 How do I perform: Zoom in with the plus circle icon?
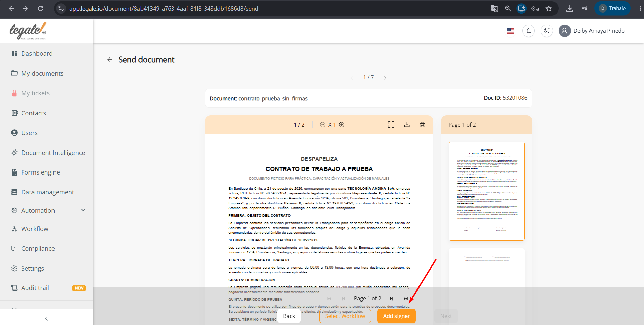342,125
